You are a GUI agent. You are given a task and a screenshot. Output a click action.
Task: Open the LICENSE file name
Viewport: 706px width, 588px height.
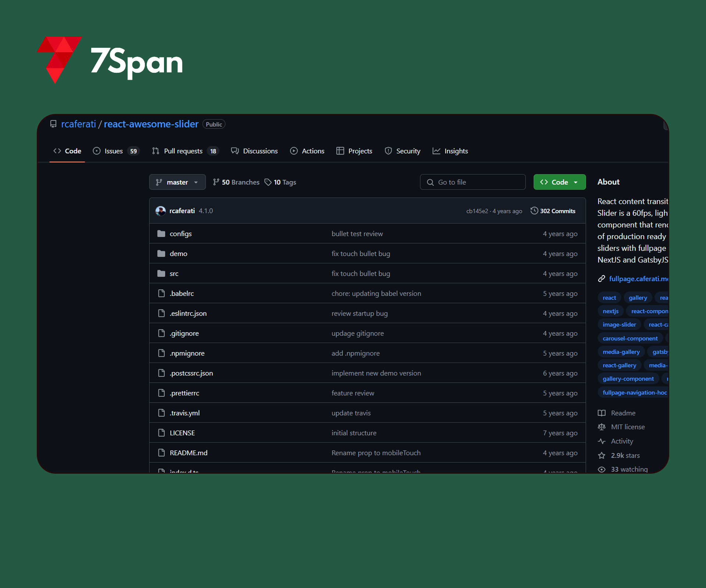click(182, 433)
